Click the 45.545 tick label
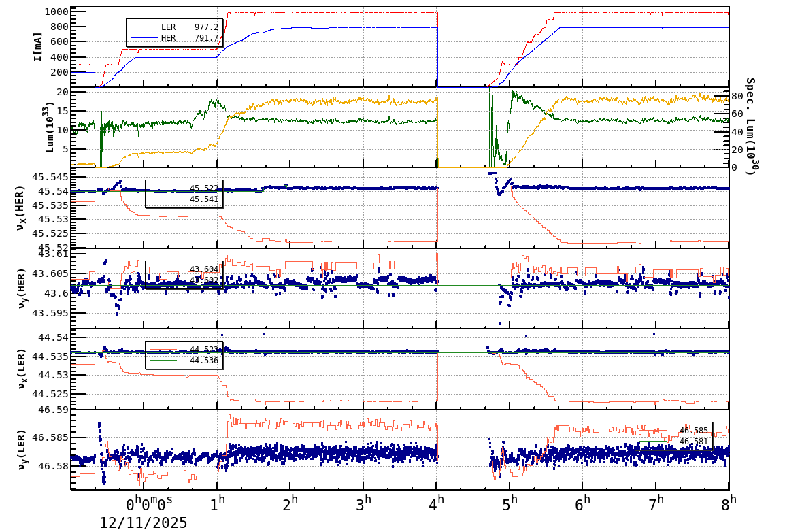The width and height of the screenshot is (785, 532). click(50, 177)
